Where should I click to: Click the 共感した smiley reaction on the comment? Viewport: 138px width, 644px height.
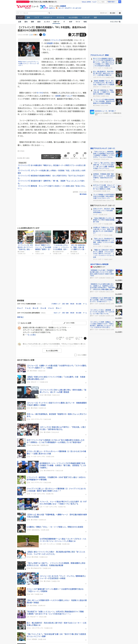(60, 338)
